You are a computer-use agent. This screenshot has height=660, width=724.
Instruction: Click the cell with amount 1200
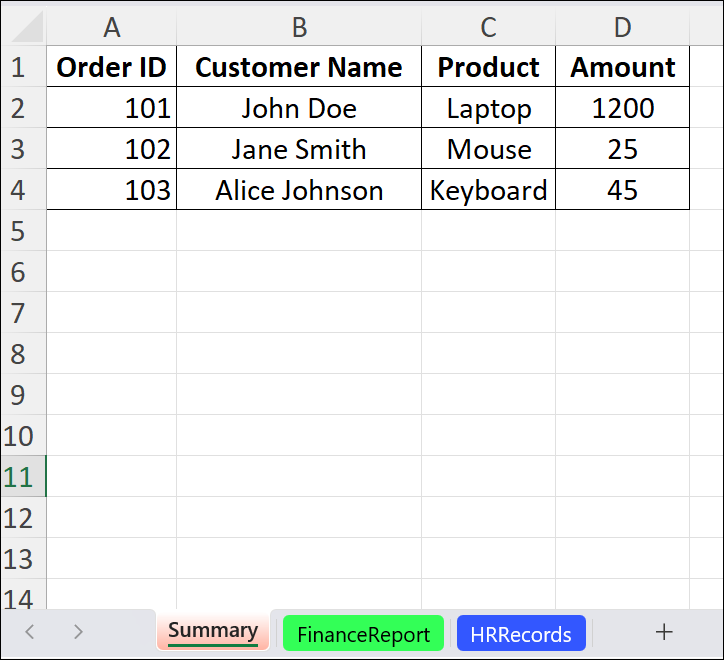tap(622, 108)
